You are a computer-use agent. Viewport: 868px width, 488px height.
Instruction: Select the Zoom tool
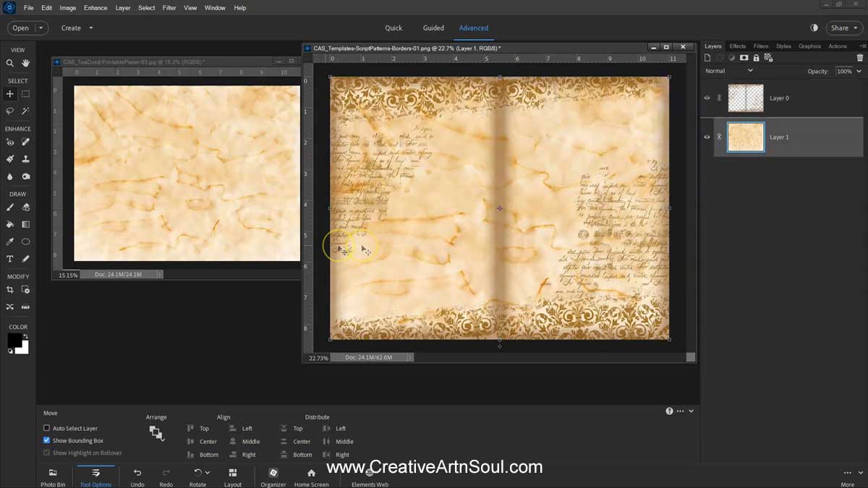click(10, 63)
